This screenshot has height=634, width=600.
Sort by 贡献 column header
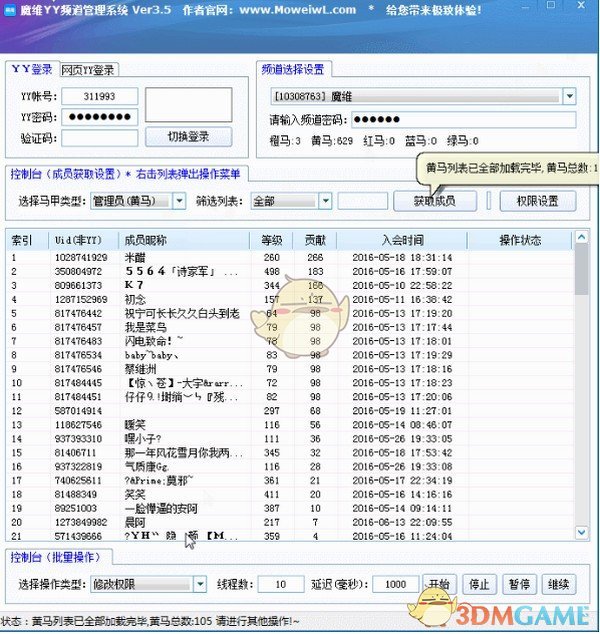coord(315,241)
